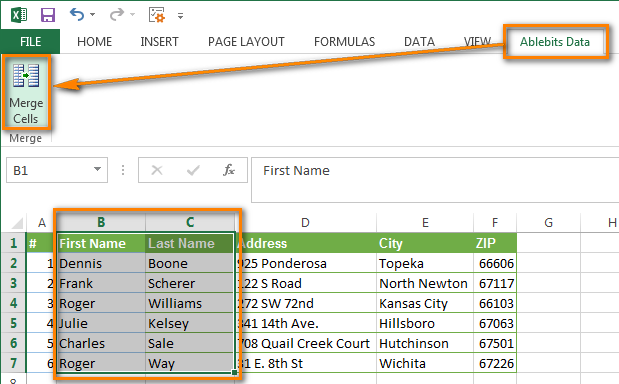This screenshot has height=384, width=619.
Task: Select the cell containing Kelsey
Action: click(x=190, y=323)
